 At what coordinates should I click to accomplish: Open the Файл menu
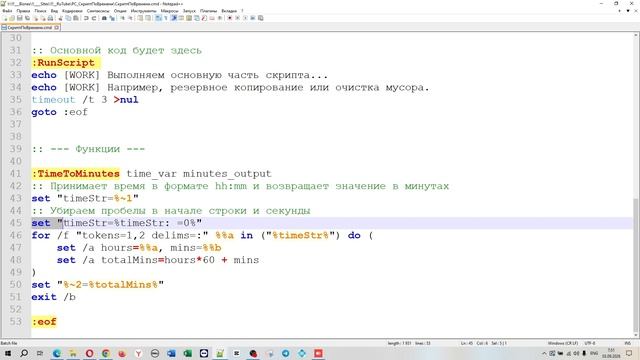[7, 11]
